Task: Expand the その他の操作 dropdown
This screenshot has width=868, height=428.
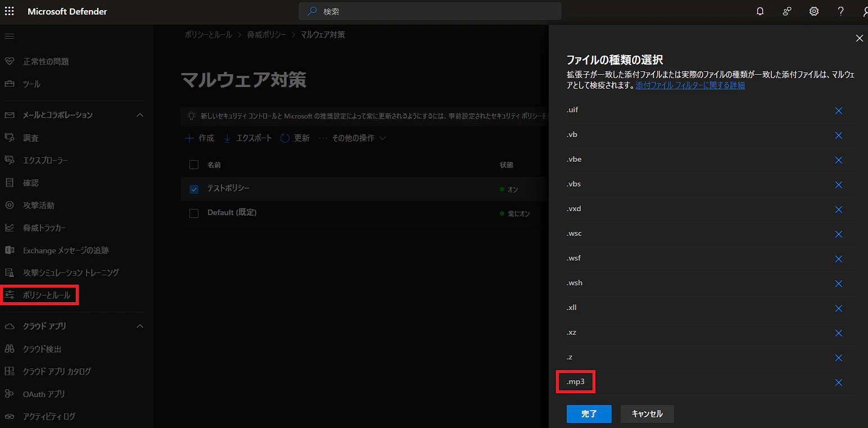Action: [x=352, y=138]
